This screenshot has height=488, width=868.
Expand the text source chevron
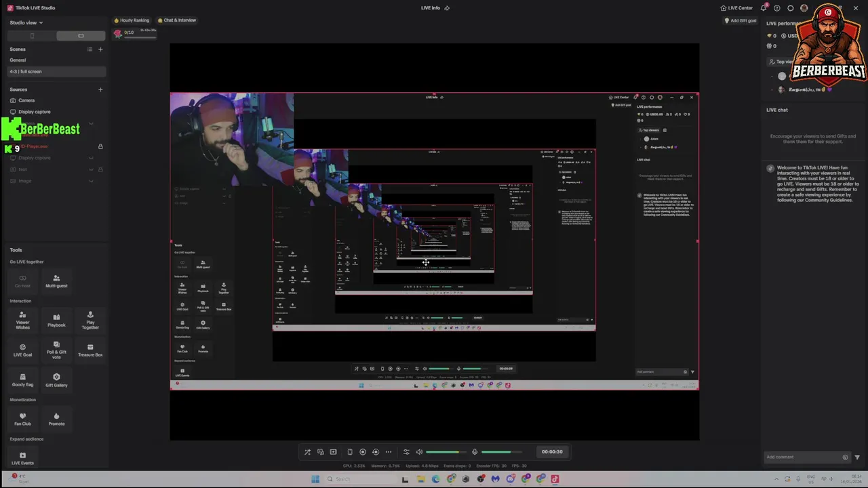[x=91, y=169]
